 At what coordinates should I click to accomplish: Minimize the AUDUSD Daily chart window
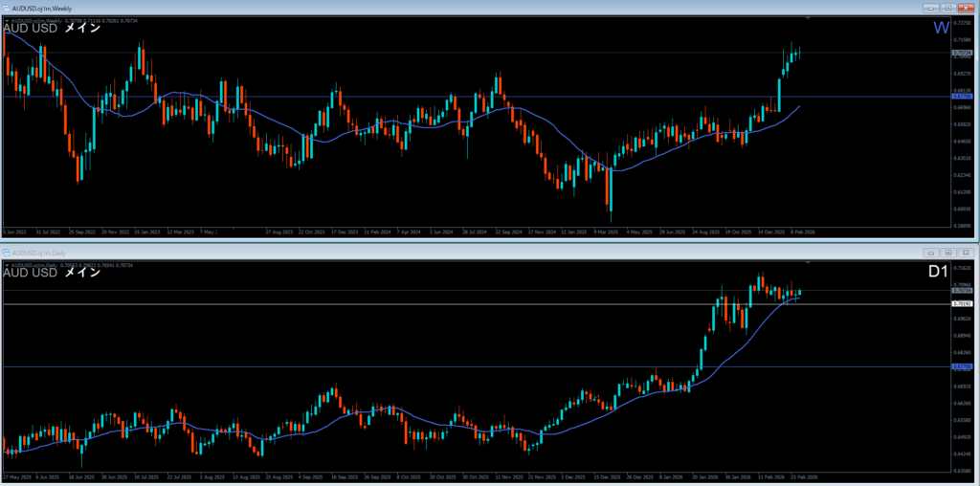pyautogui.click(x=929, y=252)
